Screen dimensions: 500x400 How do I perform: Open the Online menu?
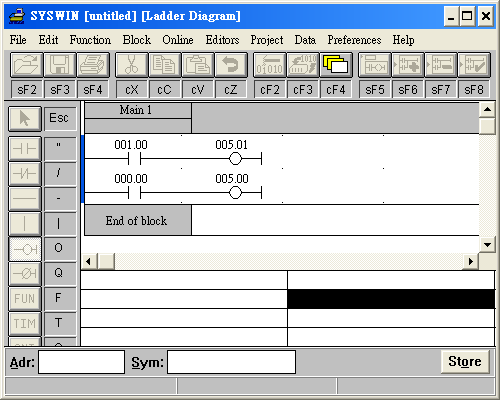tap(178, 40)
